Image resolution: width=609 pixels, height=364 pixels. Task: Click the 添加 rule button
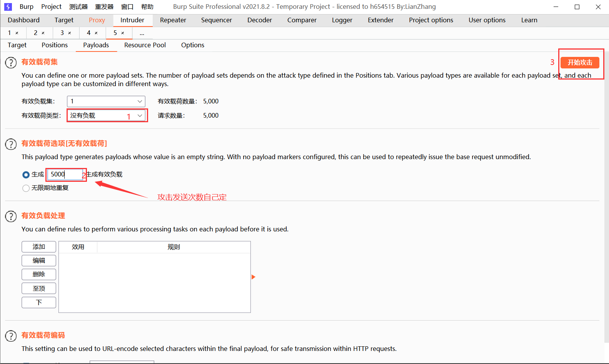pyautogui.click(x=39, y=247)
